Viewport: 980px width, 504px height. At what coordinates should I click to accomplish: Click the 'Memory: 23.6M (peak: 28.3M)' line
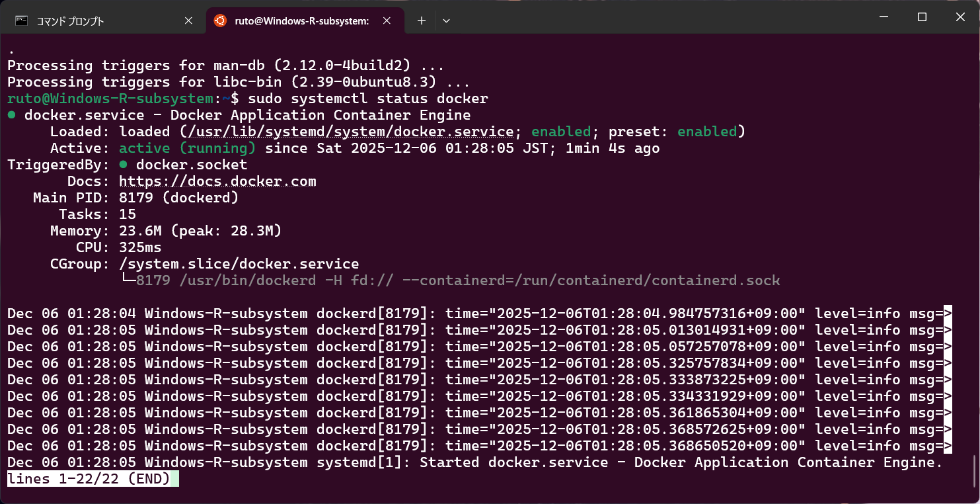(x=166, y=231)
